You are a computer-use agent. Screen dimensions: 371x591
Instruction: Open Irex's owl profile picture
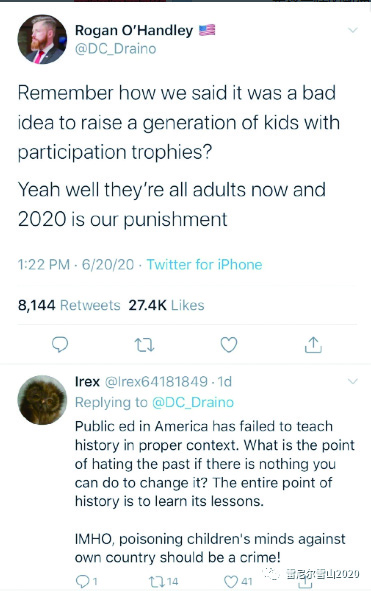42,400
